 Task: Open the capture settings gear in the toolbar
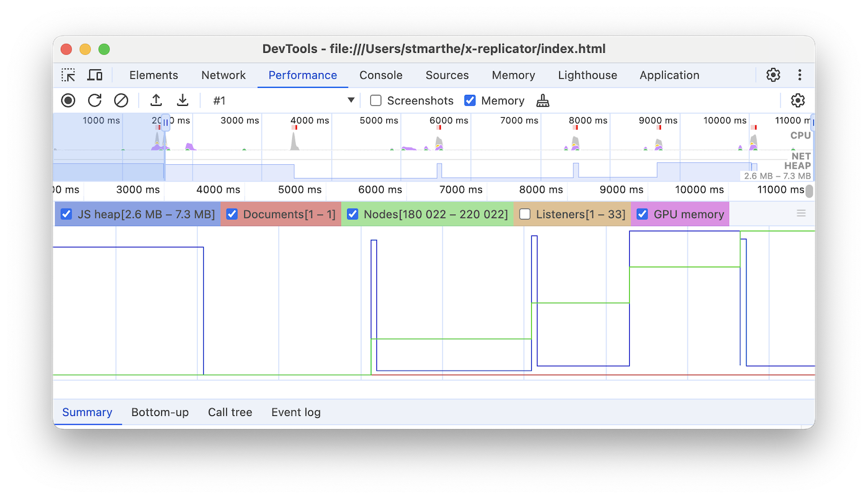click(797, 100)
